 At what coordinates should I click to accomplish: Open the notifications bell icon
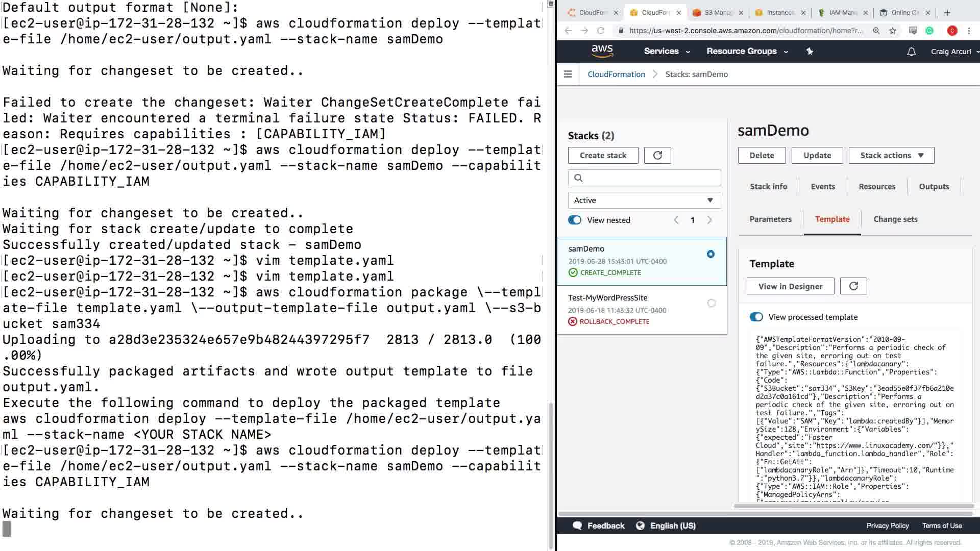[x=911, y=52]
